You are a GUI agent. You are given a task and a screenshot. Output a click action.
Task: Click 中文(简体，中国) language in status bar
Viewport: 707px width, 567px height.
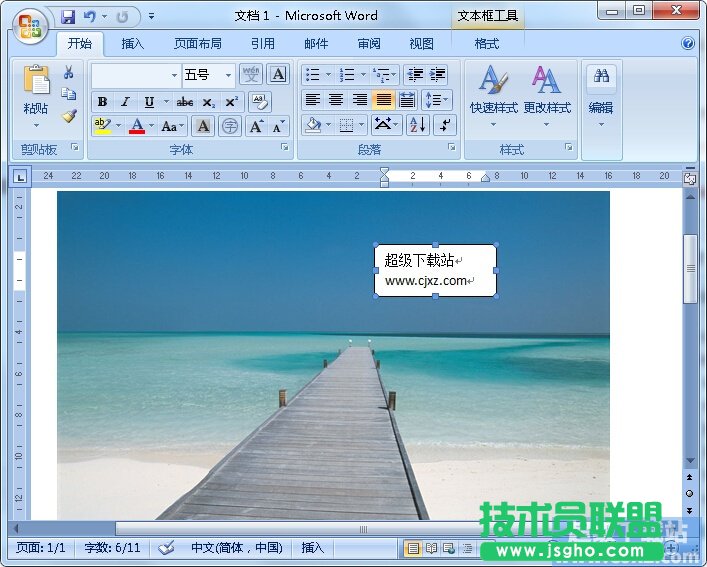pos(237,548)
